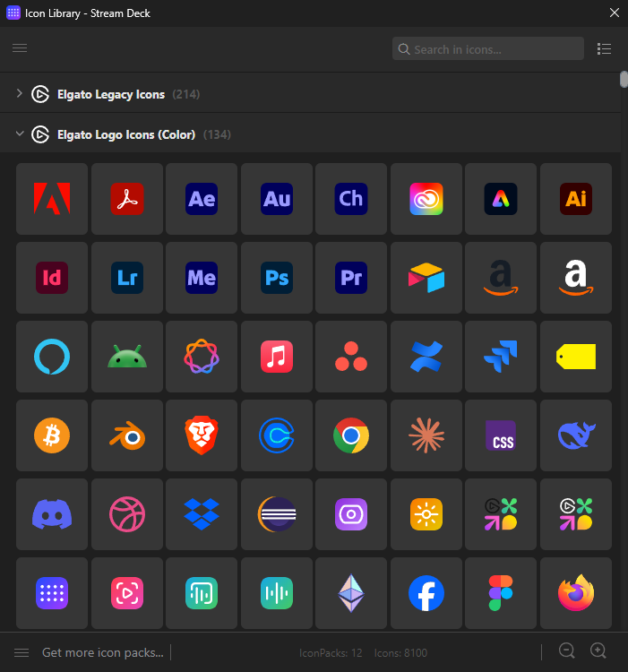
Task: Open the hamburger menu at top left
Action: [x=20, y=48]
